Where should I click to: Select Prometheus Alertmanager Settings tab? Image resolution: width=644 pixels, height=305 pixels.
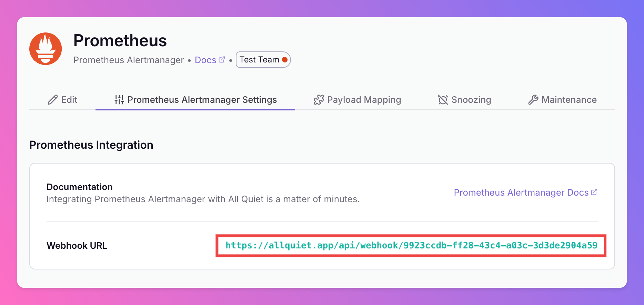195,100
